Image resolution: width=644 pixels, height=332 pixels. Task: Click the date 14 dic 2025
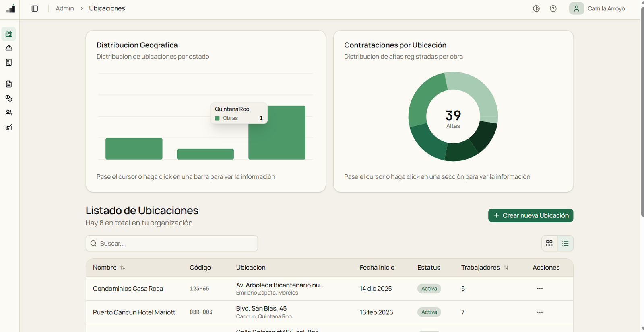(376, 289)
